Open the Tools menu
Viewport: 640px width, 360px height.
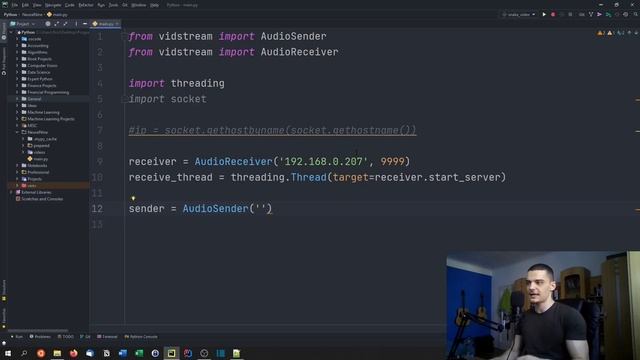(113, 5)
